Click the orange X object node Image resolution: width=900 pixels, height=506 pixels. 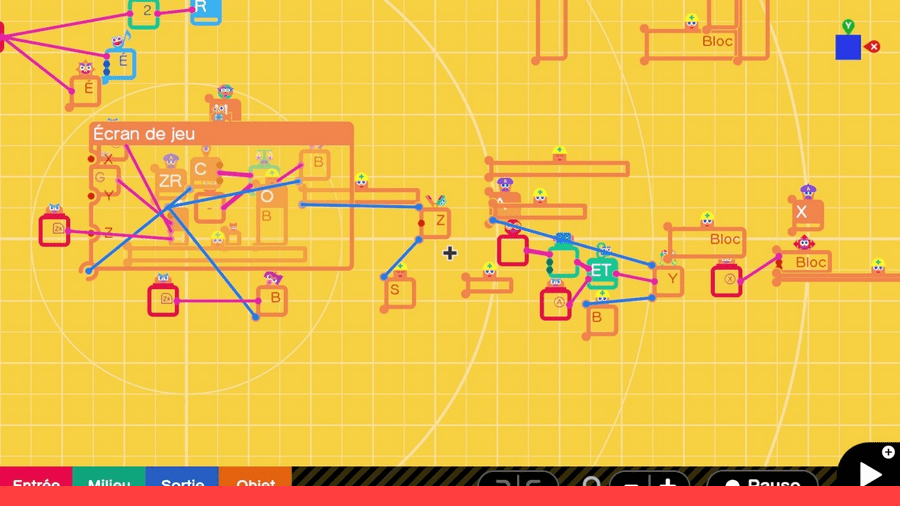(x=803, y=213)
